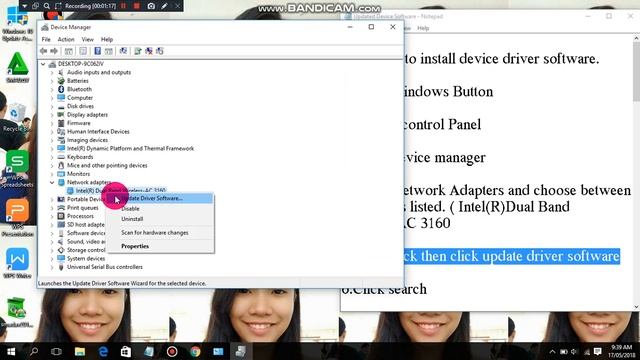Open the WPS Presentation desktop icon
Viewport: 640px width, 360px height.
click(17, 217)
